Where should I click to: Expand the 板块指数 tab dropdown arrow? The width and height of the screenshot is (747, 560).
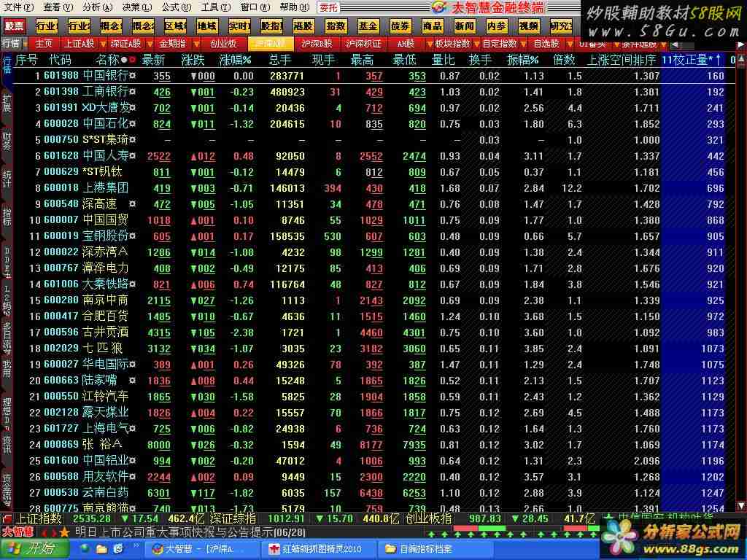coord(476,44)
